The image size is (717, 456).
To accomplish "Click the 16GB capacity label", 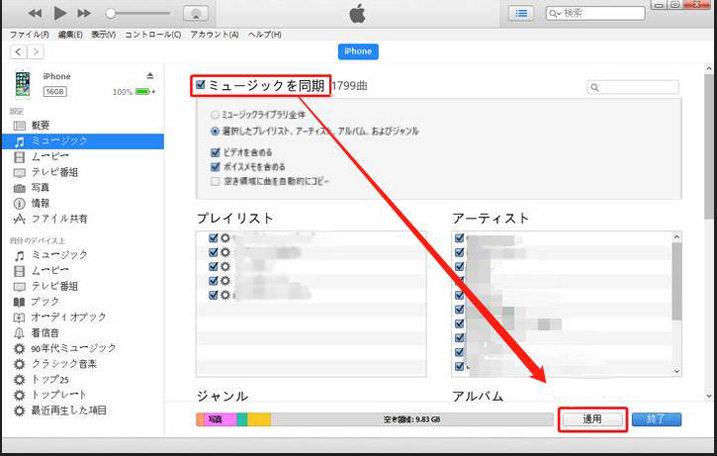I will [x=55, y=92].
